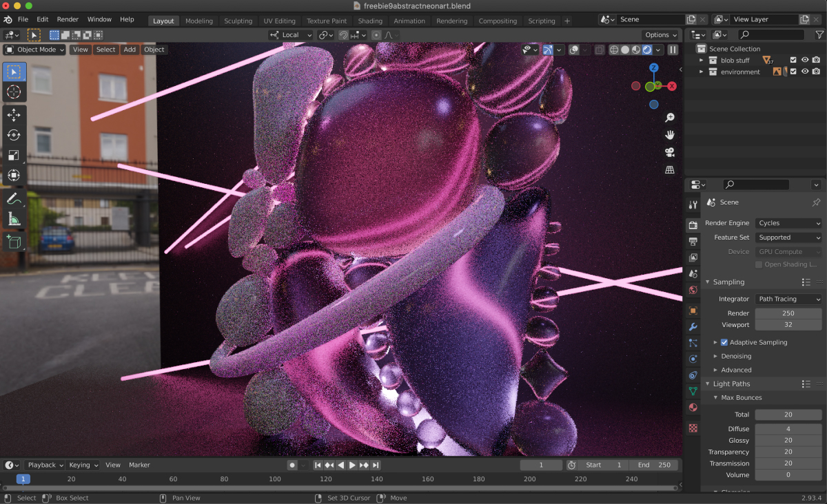Expand the blob stuff collection
The image size is (827, 504).
click(x=702, y=60)
